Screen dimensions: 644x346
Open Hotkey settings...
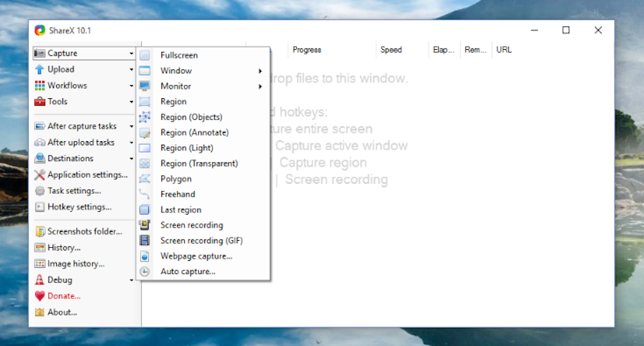(79, 207)
